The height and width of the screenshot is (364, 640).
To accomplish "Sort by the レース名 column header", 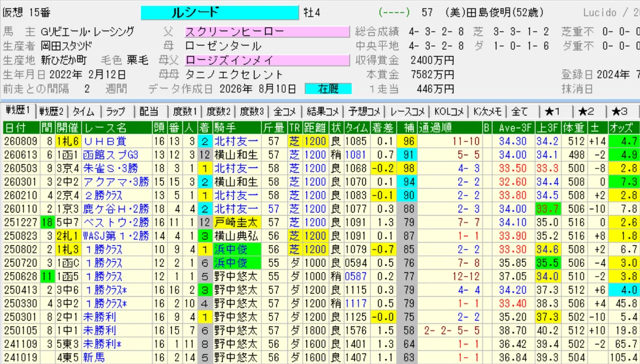I will point(117,128).
